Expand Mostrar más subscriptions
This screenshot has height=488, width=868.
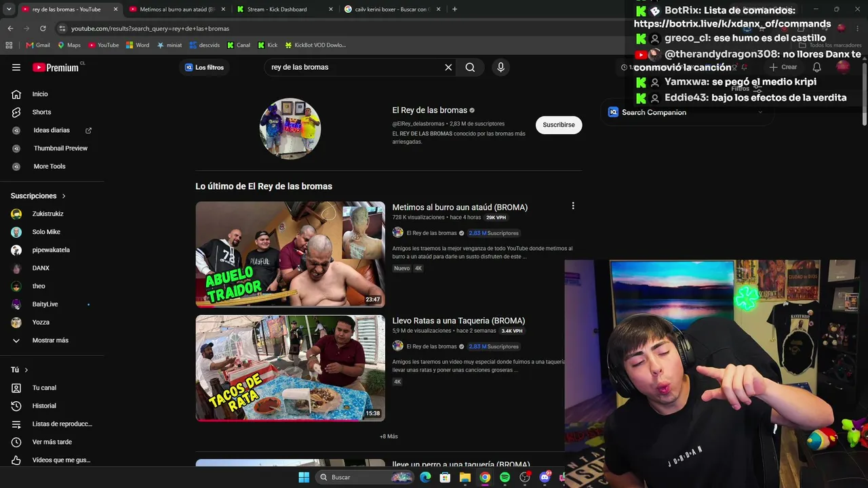(52, 340)
